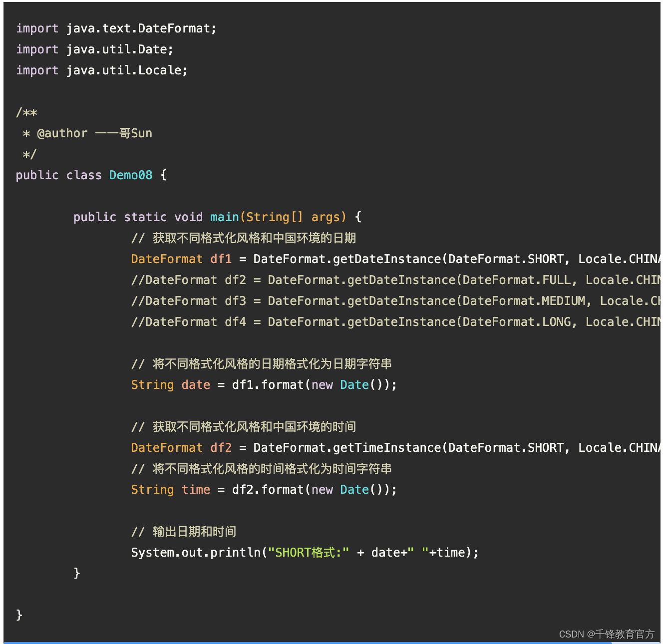Select the string literal "SHORT格式:"
Screen dimensions: 663x644
point(309,553)
